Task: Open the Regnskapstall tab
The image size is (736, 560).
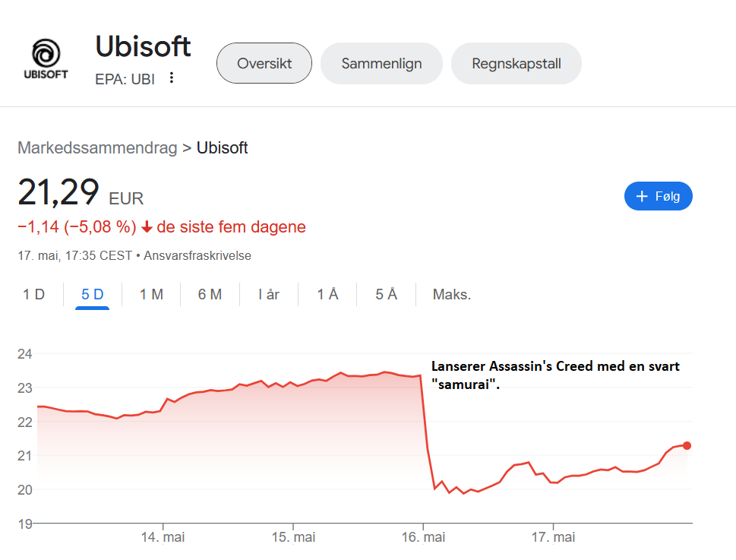Action: tap(516, 63)
